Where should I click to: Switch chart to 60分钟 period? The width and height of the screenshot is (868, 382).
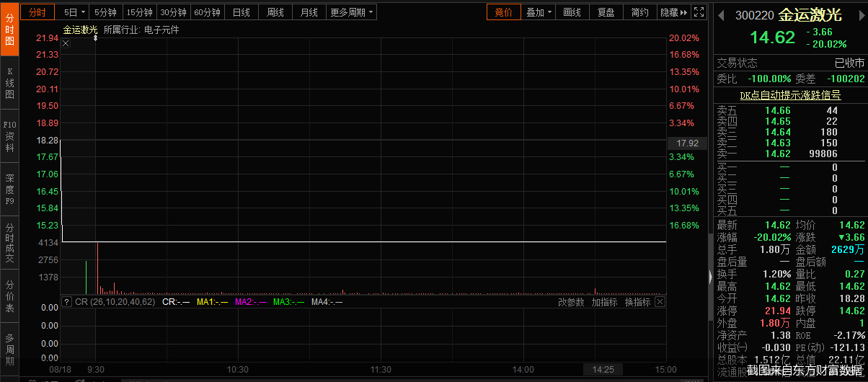click(x=207, y=12)
